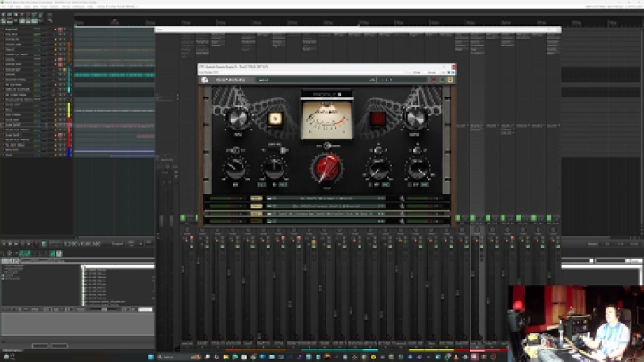Click the small mini knob above the knob right of the red knob
The width and height of the screenshot is (644, 362).
pyautogui.click(x=378, y=150)
